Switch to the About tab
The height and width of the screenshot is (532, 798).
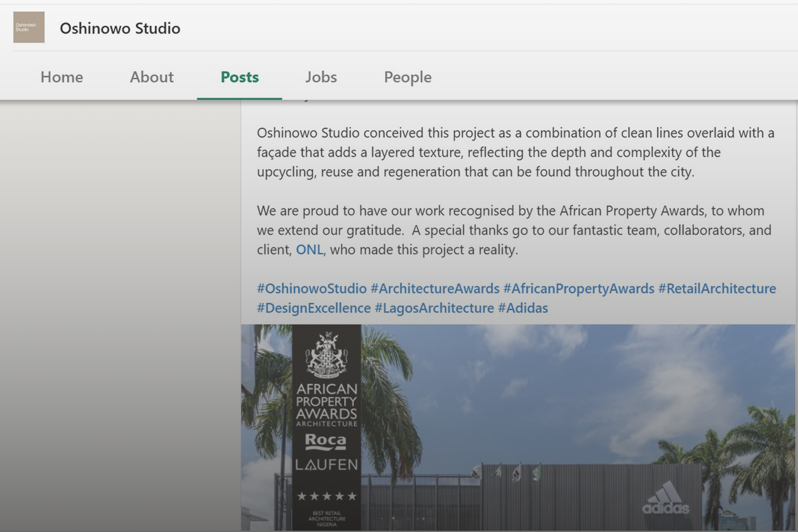(x=152, y=77)
